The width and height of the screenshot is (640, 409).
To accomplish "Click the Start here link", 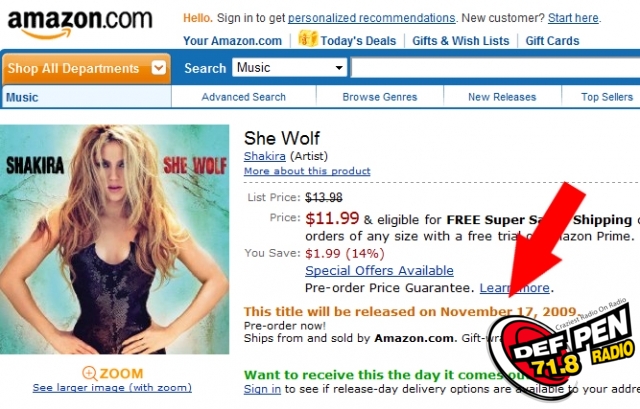I will coord(573,18).
